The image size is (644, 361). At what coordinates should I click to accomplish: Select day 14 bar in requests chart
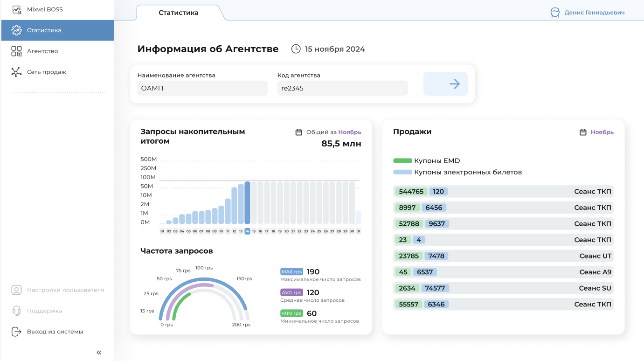point(247,203)
